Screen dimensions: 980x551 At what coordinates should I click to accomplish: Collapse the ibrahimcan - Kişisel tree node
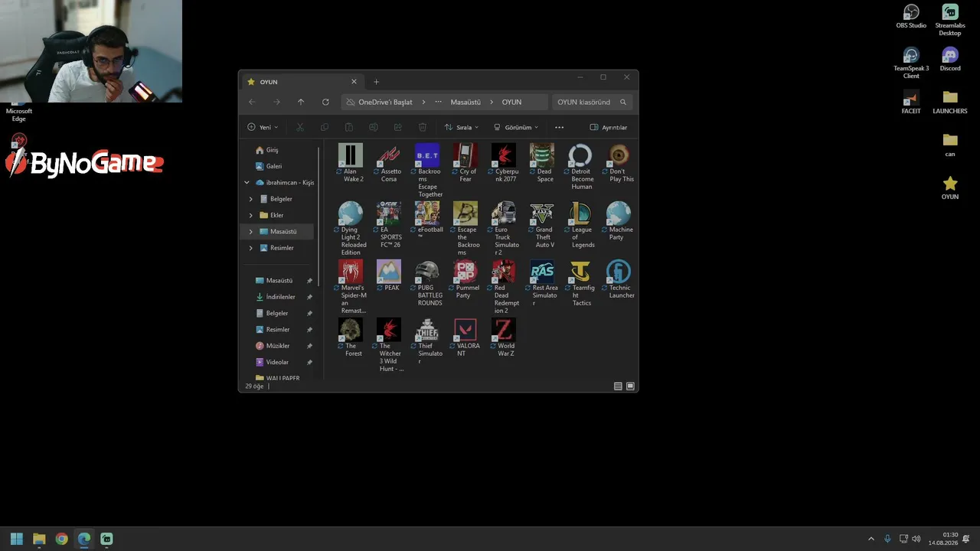(247, 183)
